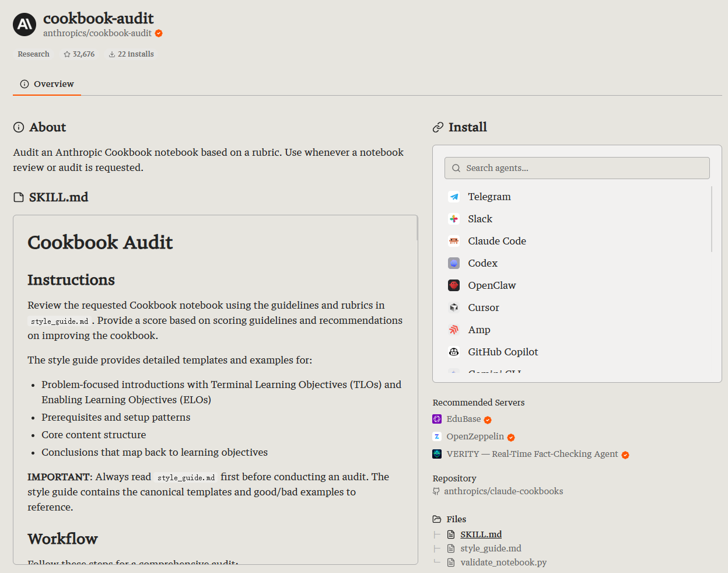
Task: Open validate_notebook.py in the Files list
Action: click(x=503, y=562)
